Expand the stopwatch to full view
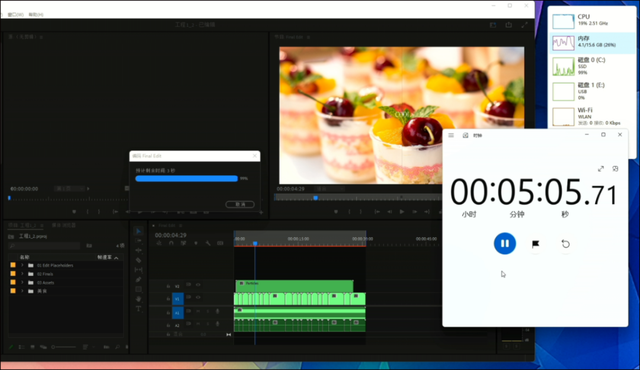The width and height of the screenshot is (640, 370). tap(601, 168)
